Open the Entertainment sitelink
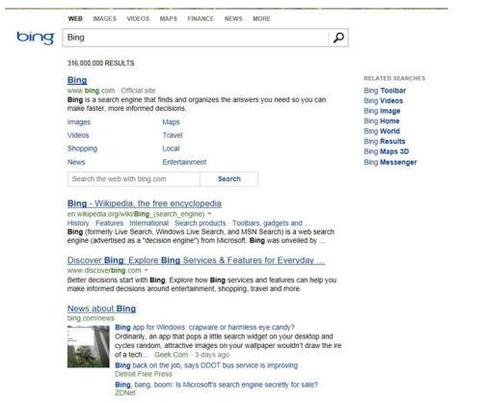 pos(184,162)
